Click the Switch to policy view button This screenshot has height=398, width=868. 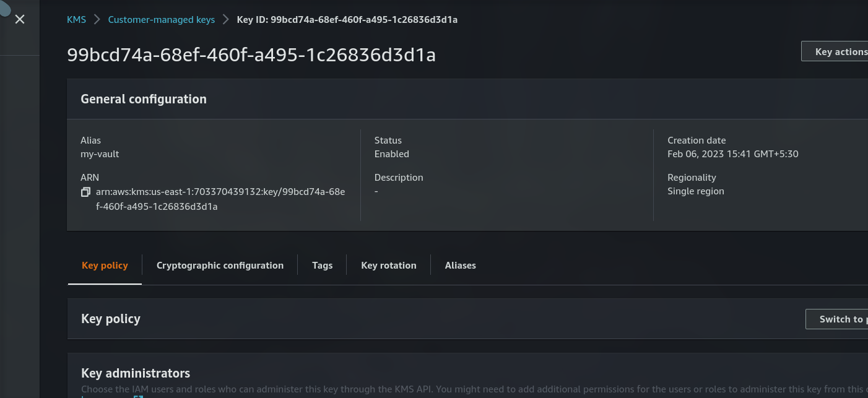pyautogui.click(x=836, y=319)
